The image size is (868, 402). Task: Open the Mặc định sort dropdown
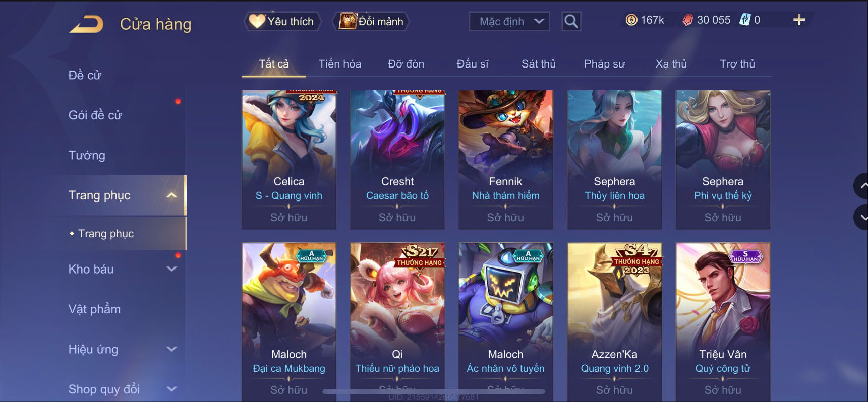coord(509,21)
